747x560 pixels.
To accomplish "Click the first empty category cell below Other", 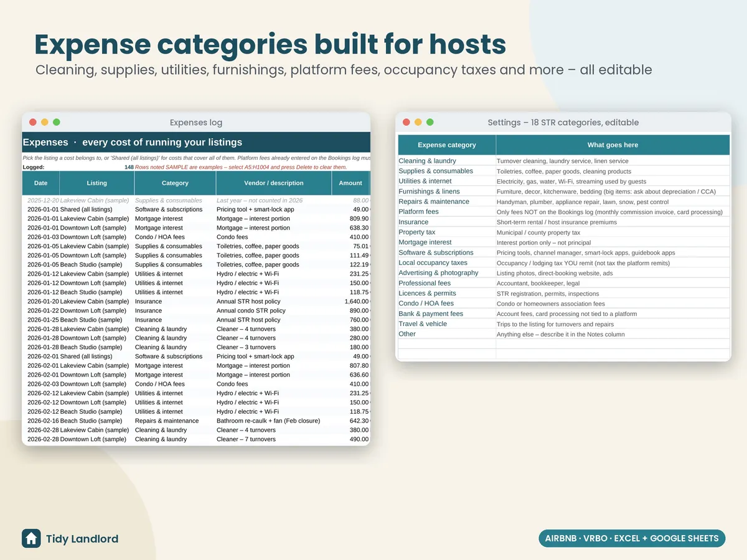I will coord(447,344).
